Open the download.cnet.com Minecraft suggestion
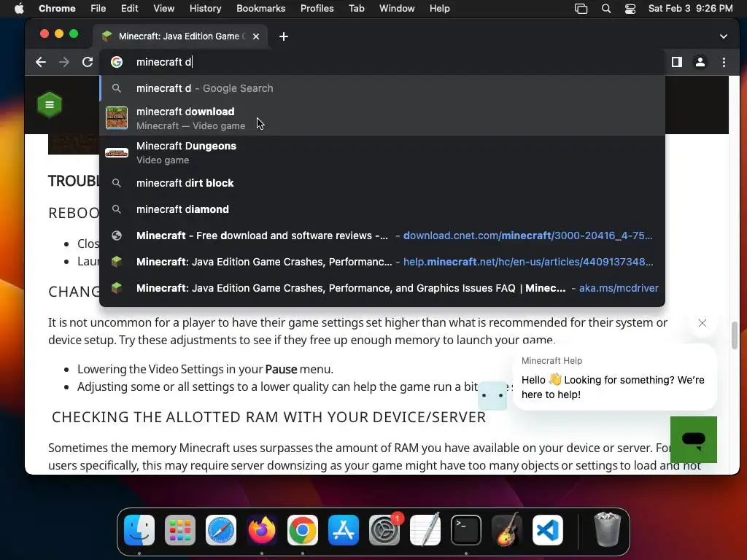Viewport: 747px width, 560px height. (382, 236)
